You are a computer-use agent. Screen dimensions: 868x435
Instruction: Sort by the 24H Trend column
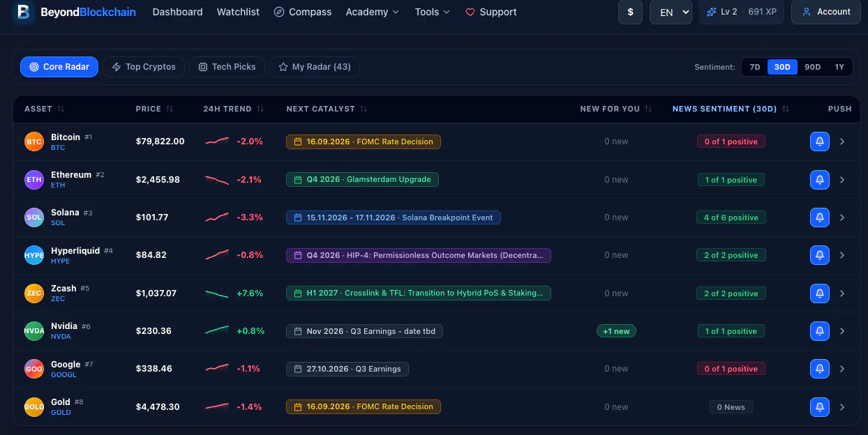tap(233, 109)
